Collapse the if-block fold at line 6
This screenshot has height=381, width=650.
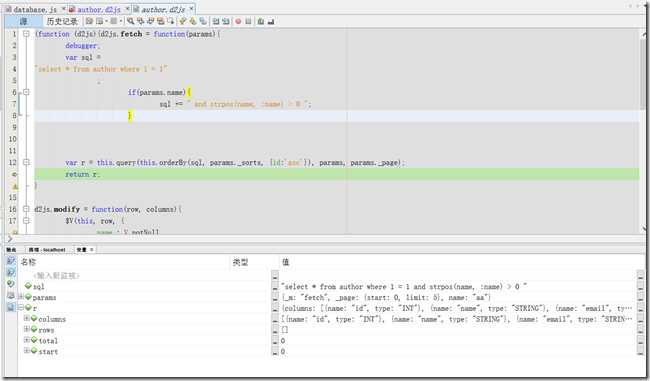click(x=26, y=92)
